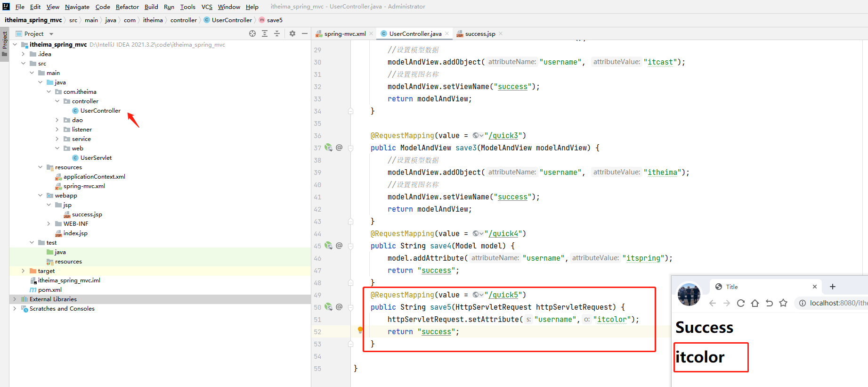
Task: Select pom.xml in project tree
Action: click(x=49, y=289)
